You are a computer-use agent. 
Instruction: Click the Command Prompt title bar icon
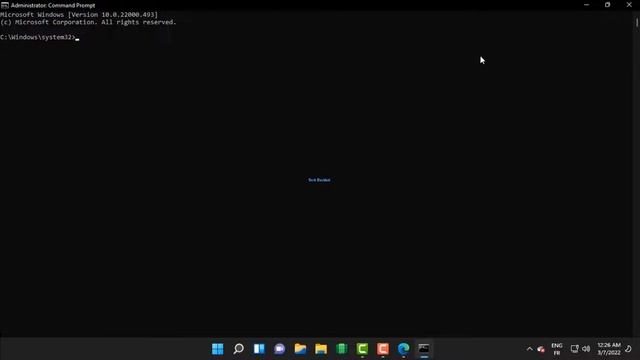[4, 5]
